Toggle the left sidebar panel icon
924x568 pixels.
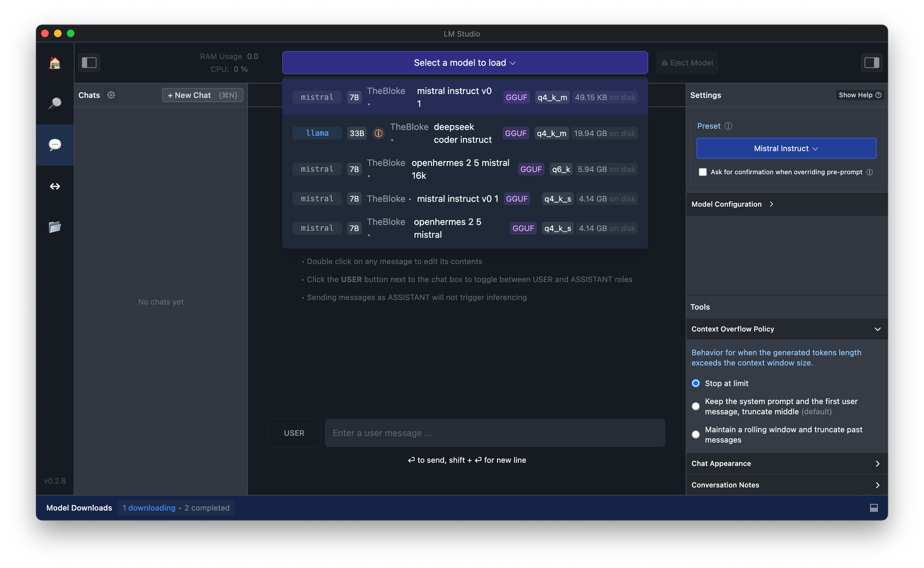click(x=89, y=63)
